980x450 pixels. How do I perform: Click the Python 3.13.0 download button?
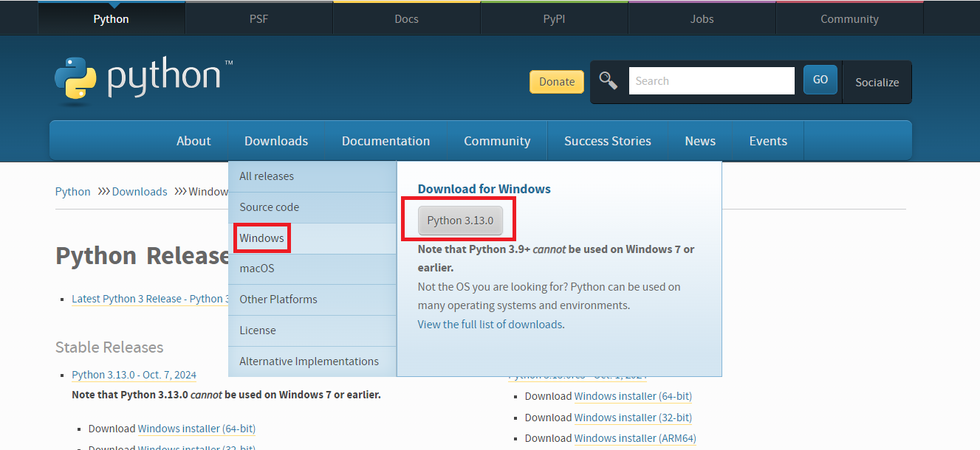tap(460, 221)
